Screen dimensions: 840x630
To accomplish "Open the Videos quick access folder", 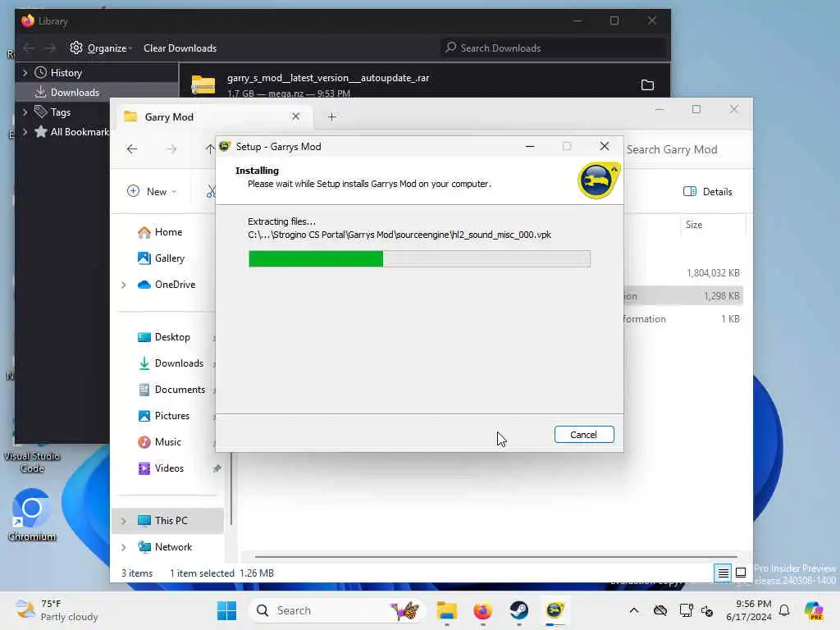I will tap(169, 468).
